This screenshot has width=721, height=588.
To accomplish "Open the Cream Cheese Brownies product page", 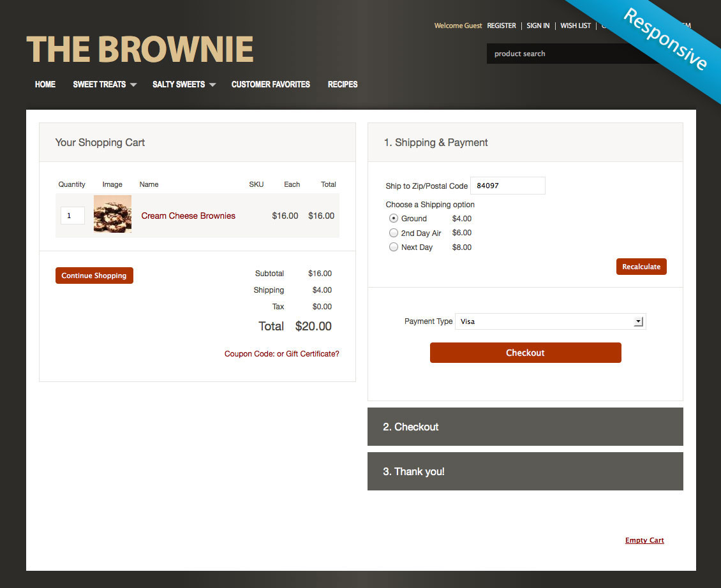I will (x=188, y=216).
